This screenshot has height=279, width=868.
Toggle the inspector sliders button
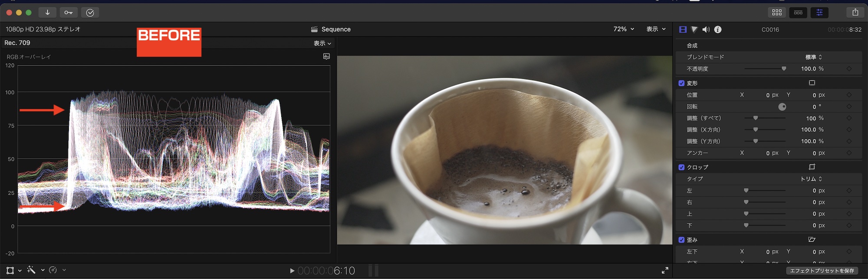click(x=819, y=13)
